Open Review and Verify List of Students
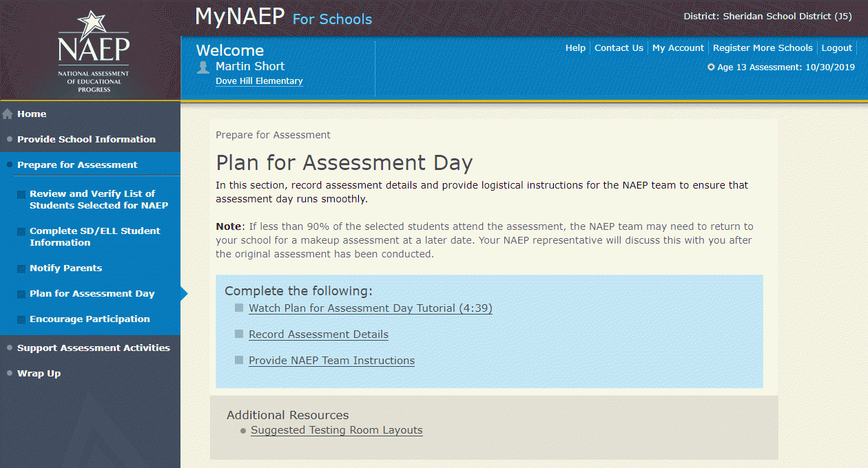The height and width of the screenshot is (468, 868). click(x=99, y=200)
